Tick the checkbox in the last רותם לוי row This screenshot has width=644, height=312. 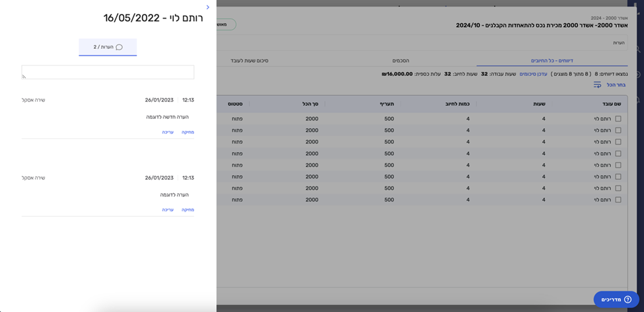coord(618,200)
